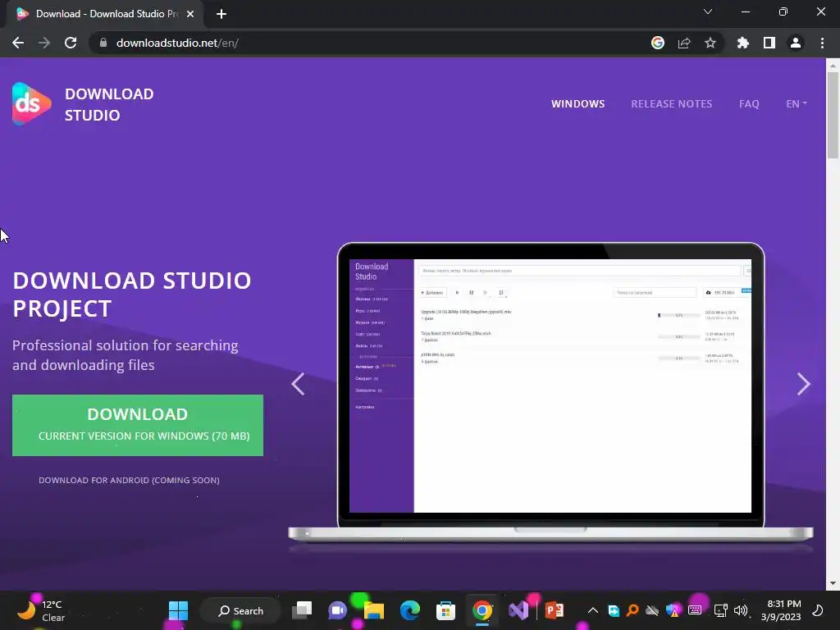This screenshot has width=840, height=630.
Task: Show the next carousel slide
Action: pyautogui.click(x=804, y=384)
